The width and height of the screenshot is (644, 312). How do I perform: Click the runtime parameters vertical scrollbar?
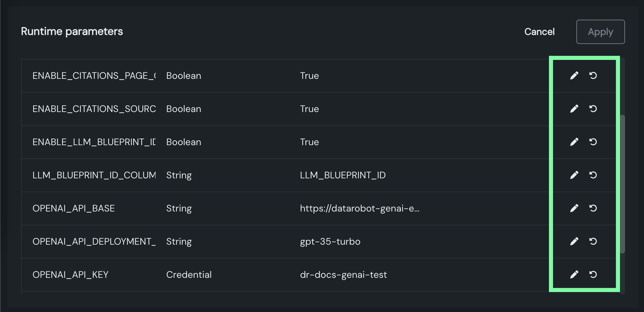pyautogui.click(x=622, y=184)
